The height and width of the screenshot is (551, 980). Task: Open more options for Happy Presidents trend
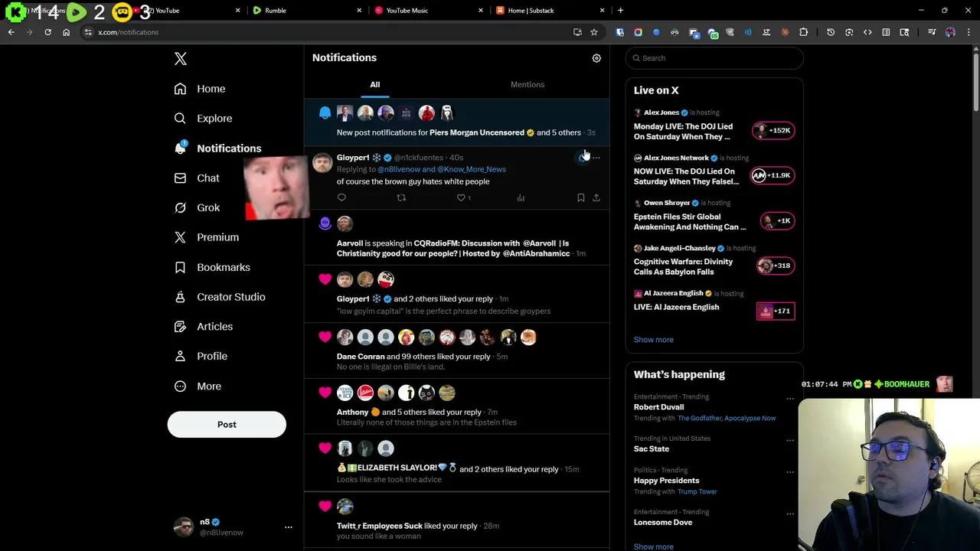point(790,472)
